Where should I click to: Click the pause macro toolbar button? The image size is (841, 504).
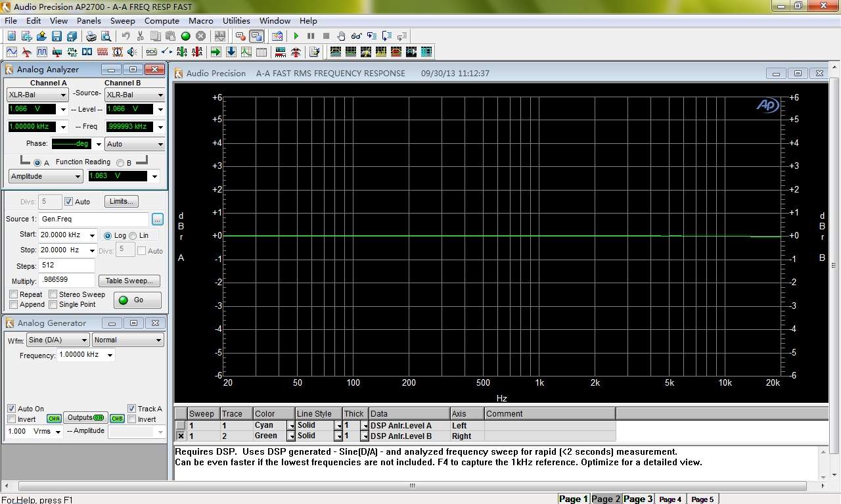click(x=311, y=36)
